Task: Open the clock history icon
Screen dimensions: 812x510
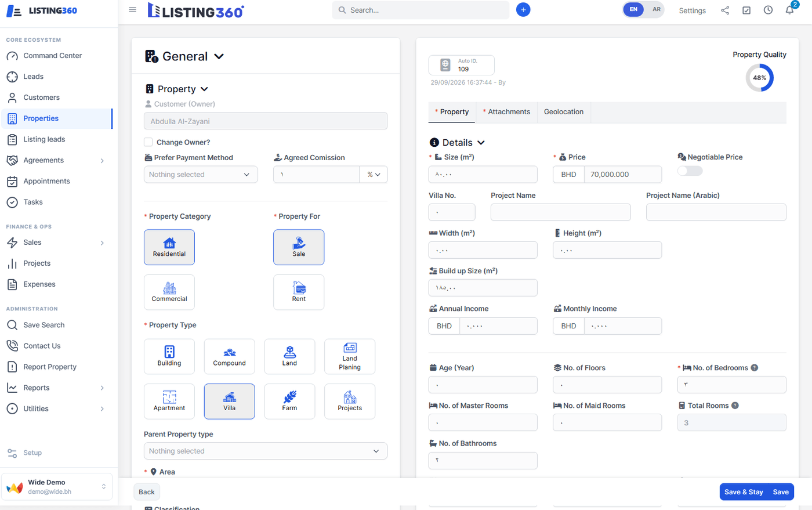Action: coord(768,10)
